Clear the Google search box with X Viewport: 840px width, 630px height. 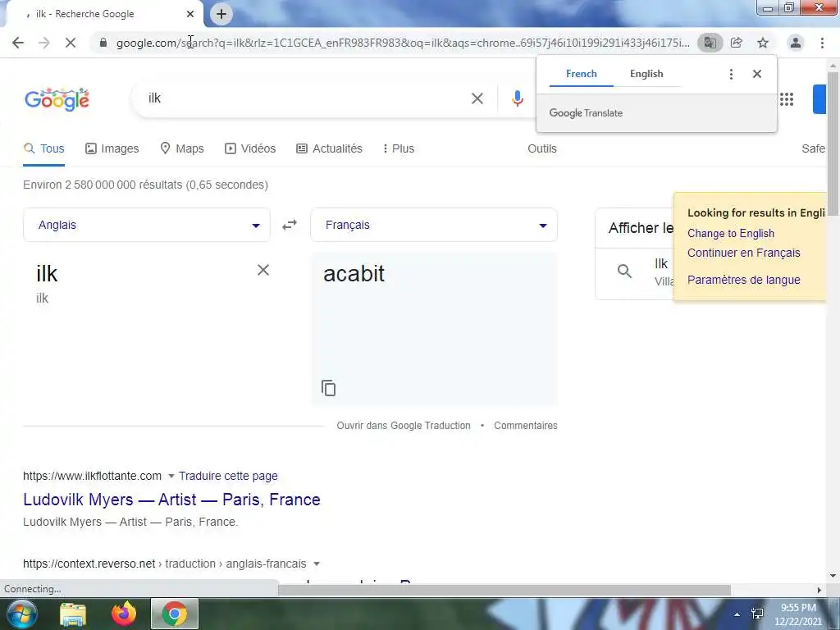click(x=477, y=98)
